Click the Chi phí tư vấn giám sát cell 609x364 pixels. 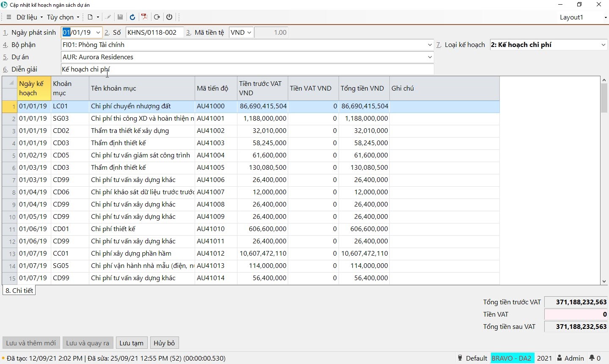[x=142, y=155]
